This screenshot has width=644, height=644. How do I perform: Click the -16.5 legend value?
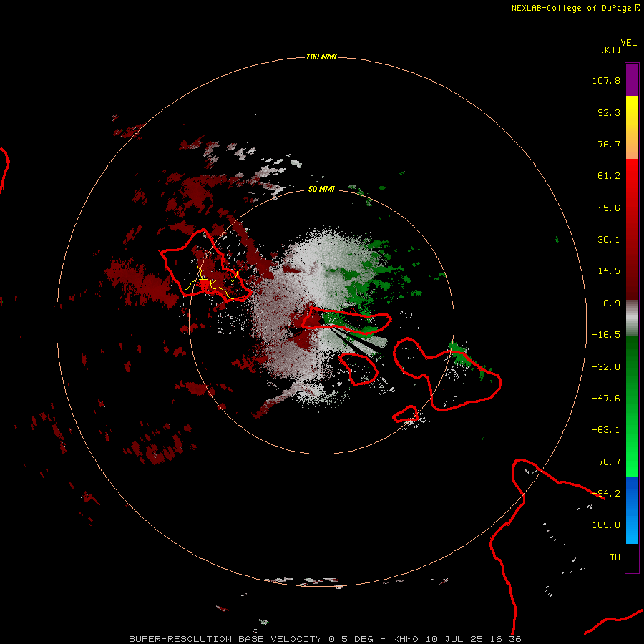(x=606, y=335)
